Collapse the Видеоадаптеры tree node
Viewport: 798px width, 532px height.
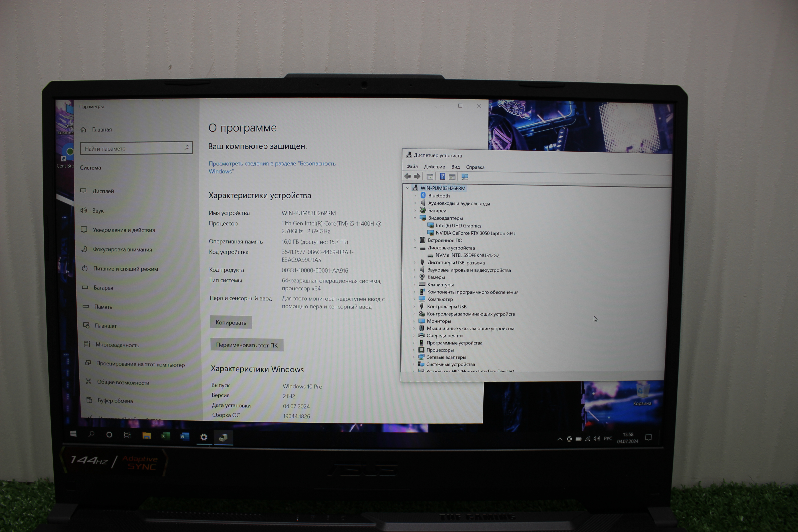click(415, 218)
